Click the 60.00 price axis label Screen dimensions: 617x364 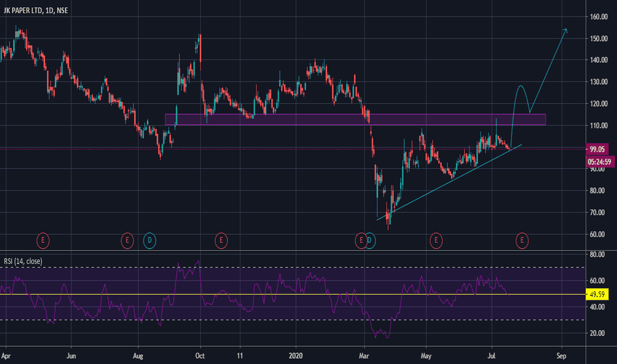pos(597,234)
